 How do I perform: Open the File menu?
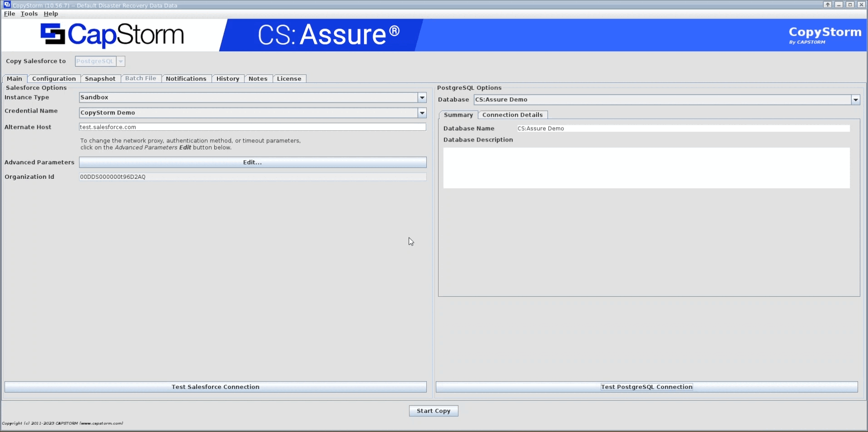pyautogui.click(x=10, y=14)
